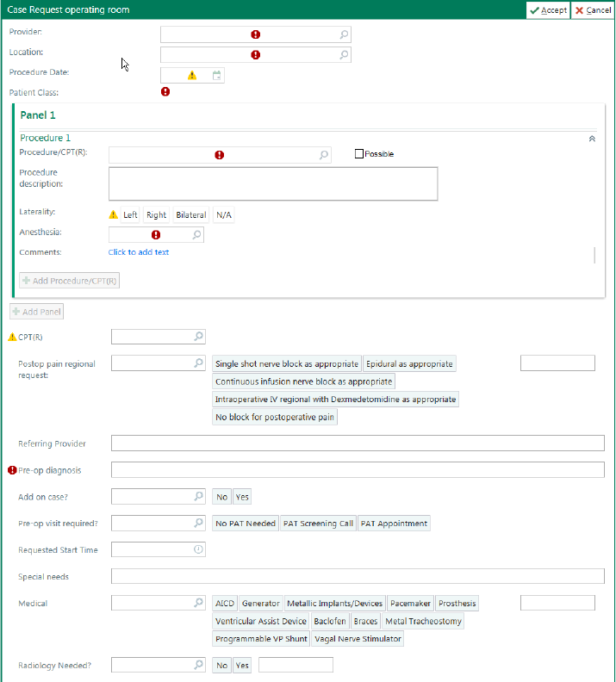Click Procedure/CPT(R) required error icon
This screenshot has width=616, height=682.
pyautogui.click(x=219, y=155)
